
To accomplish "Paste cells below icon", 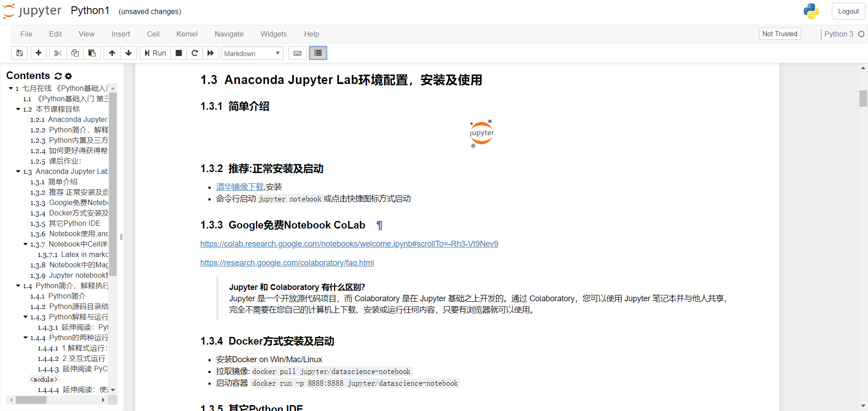I will coord(92,53).
